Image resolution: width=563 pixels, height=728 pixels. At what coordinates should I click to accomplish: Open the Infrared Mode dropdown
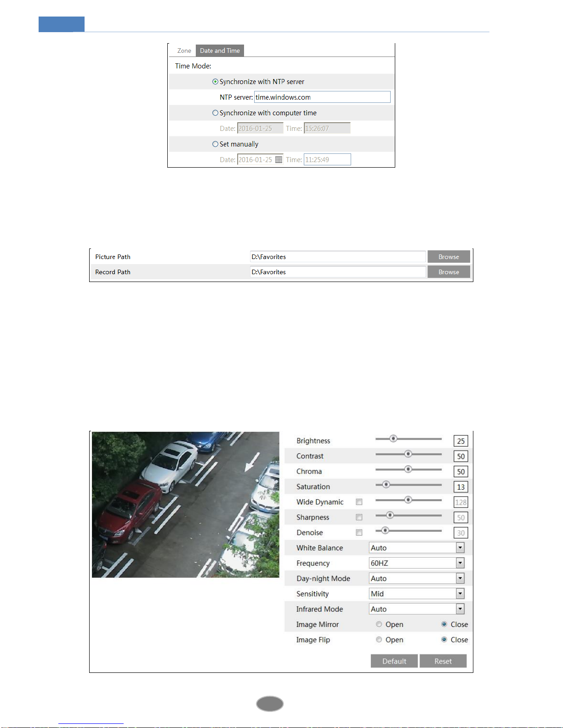point(417,609)
